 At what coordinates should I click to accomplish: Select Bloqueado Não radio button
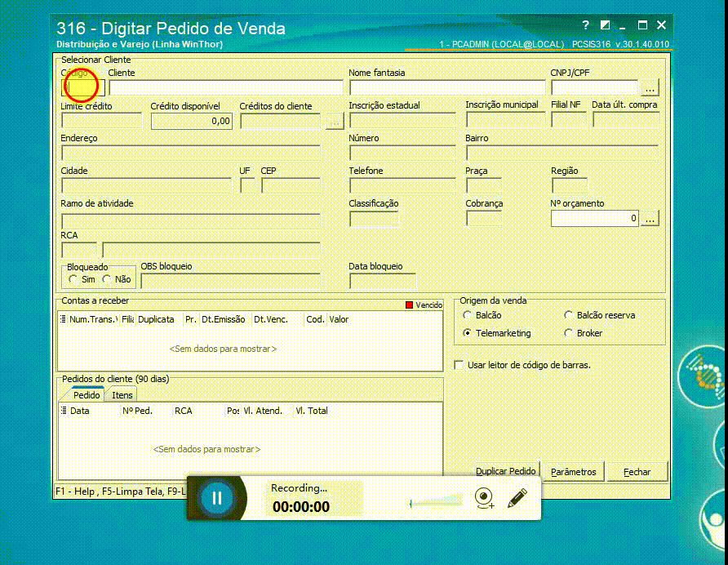107,279
